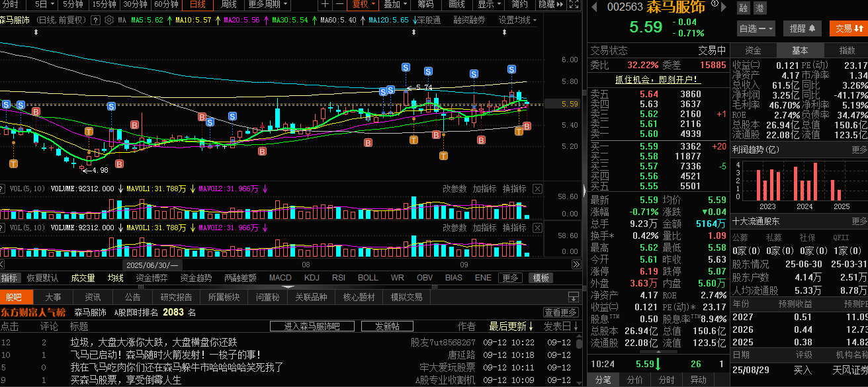Open the 5日 period dropdown
This screenshot has width=868, height=387.
(x=44, y=5)
